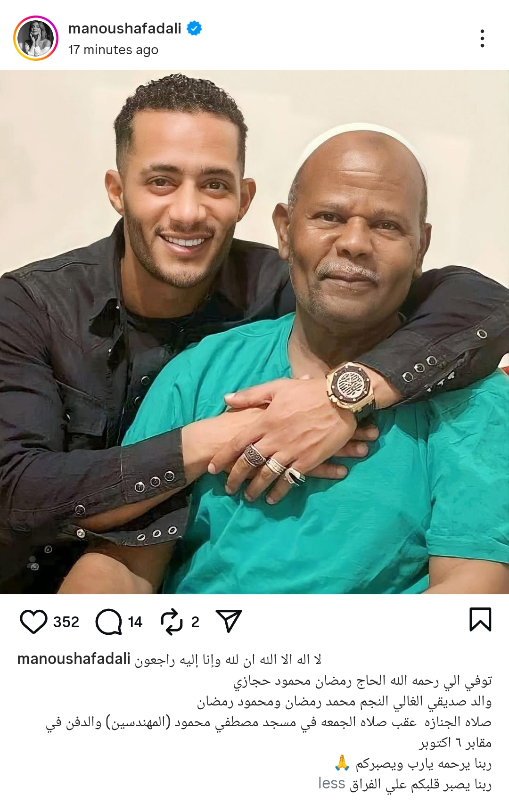Open the story from the profile avatar ring

pos(36,38)
